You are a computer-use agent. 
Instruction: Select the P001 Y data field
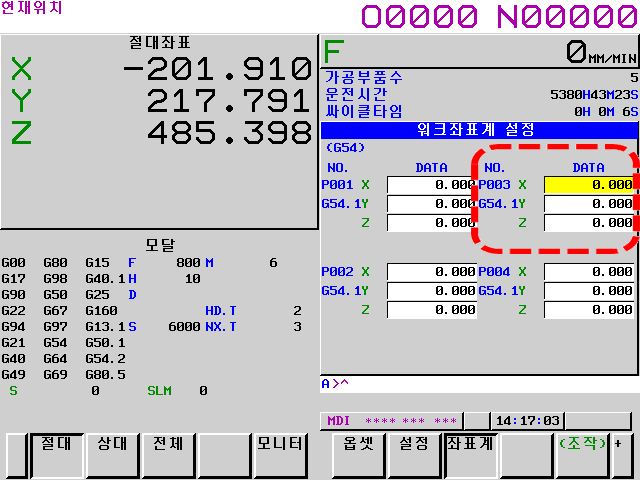(431, 204)
